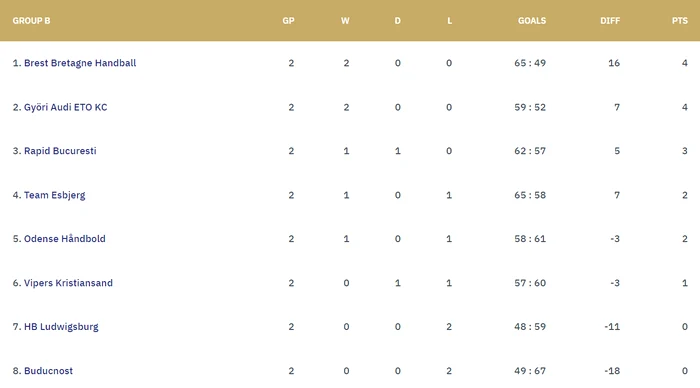
Task: Click the PTS column header
Action: (680, 21)
